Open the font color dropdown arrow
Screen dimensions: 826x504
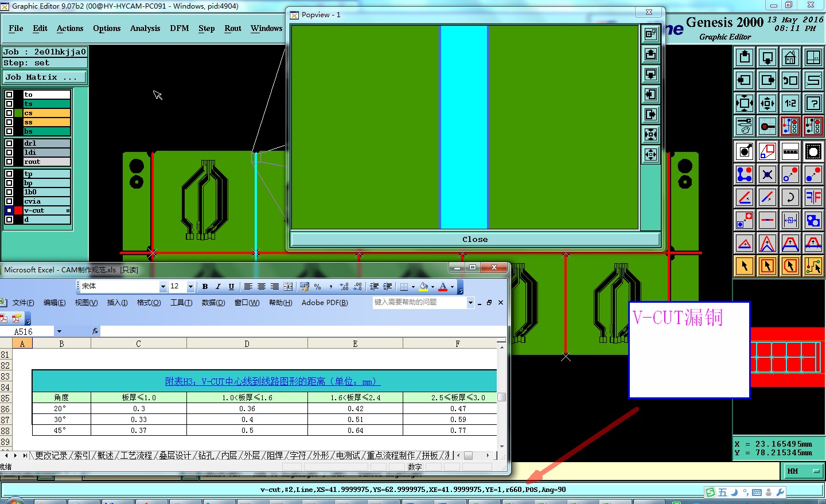coord(452,286)
